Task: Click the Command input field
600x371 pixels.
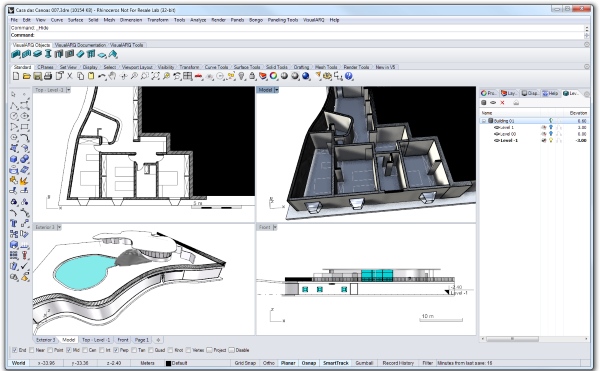Action: 297,35
